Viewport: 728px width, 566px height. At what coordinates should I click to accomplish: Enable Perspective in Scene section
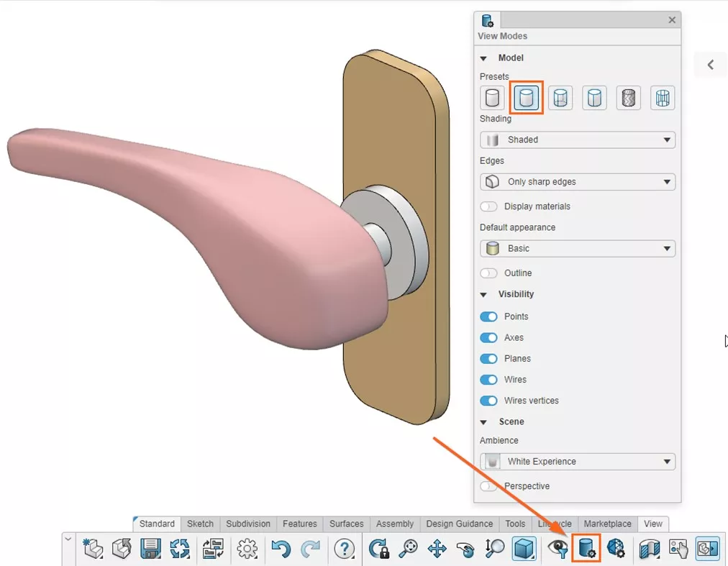click(x=488, y=486)
